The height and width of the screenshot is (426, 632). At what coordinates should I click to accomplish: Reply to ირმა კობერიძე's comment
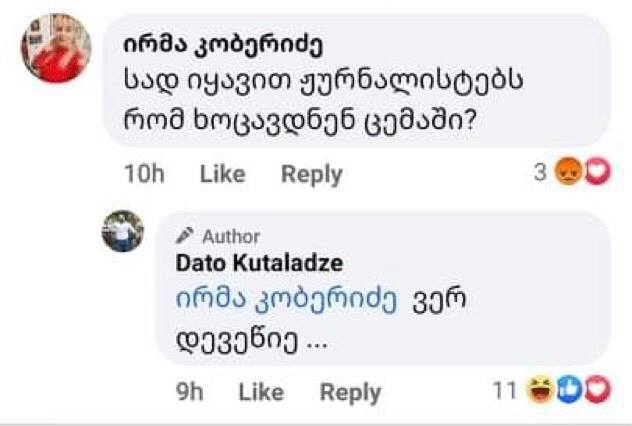click(311, 174)
